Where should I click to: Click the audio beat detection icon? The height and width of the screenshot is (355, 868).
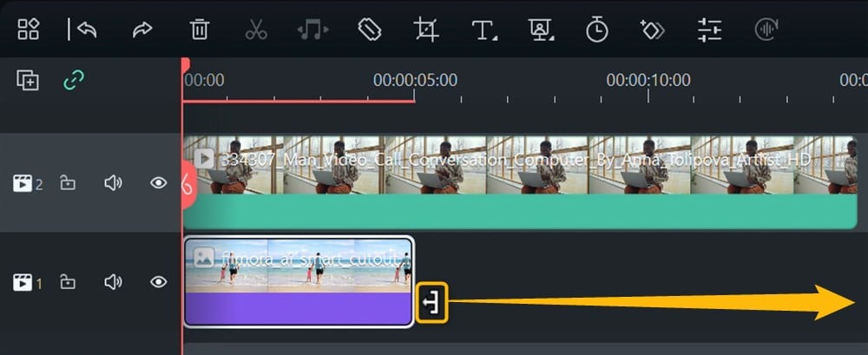coord(312,30)
